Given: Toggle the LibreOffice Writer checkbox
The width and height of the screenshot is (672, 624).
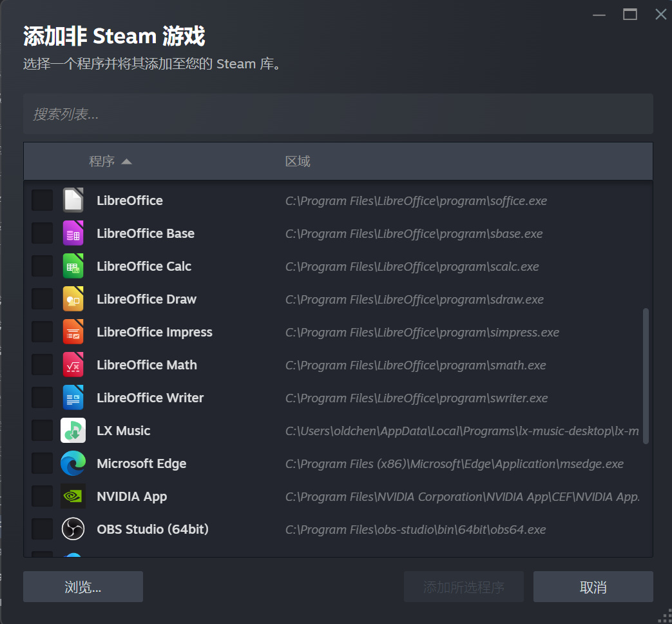Looking at the screenshot, I should tap(42, 398).
